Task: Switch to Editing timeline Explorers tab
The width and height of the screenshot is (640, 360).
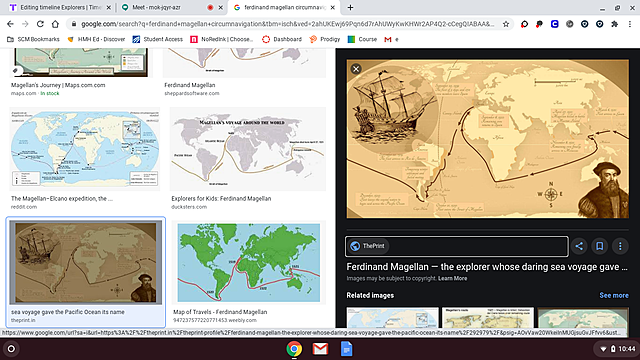Action: pyautogui.click(x=60, y=7)
